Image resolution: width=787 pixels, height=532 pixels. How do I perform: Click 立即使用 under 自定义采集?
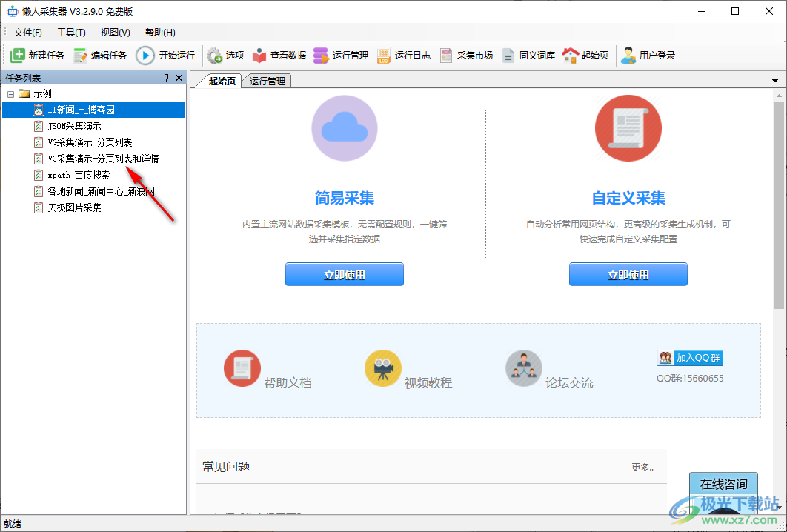coord(628,274)
